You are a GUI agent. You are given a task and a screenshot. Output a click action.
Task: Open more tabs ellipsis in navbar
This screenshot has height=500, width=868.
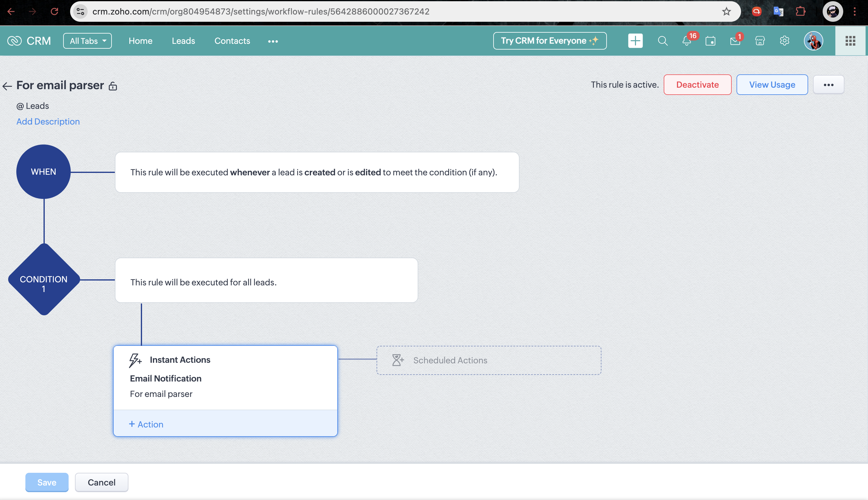(x=273, y=41)
